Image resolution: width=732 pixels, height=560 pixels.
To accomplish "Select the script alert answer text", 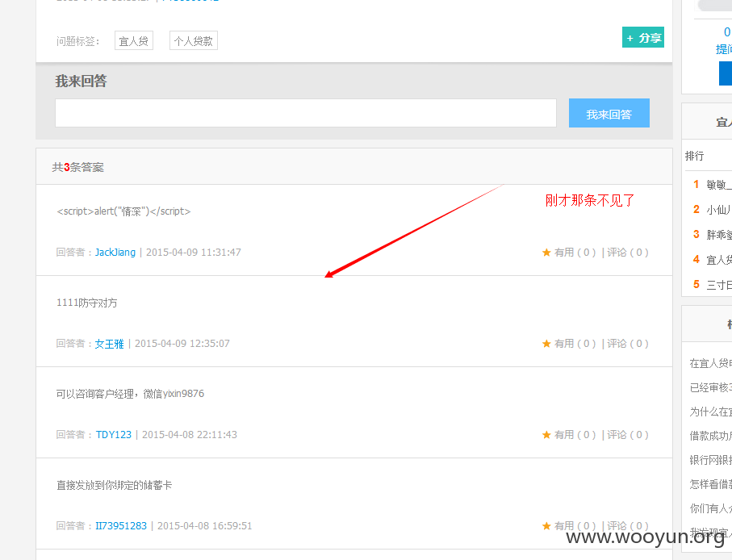I will coord(123,211).
